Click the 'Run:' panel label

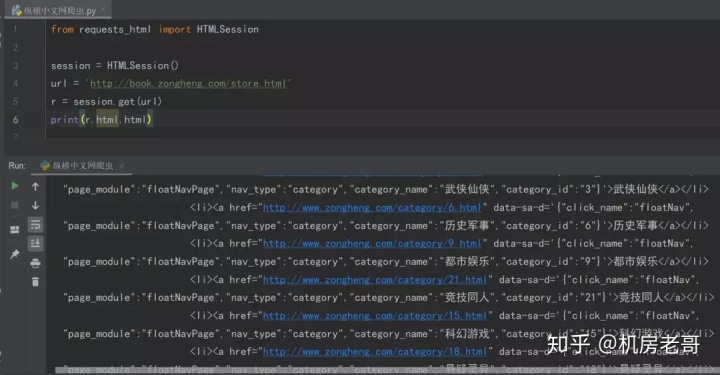click(x=17, y=166)
